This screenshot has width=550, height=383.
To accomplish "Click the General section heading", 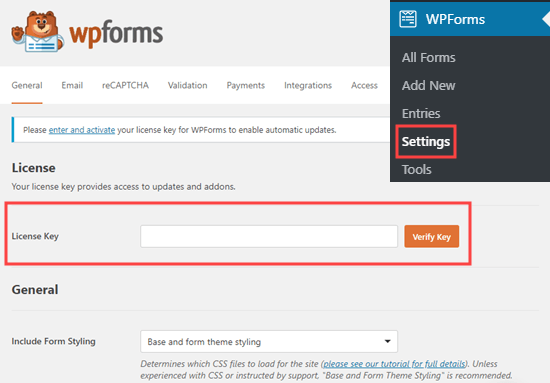I will (x=35, y=290).
